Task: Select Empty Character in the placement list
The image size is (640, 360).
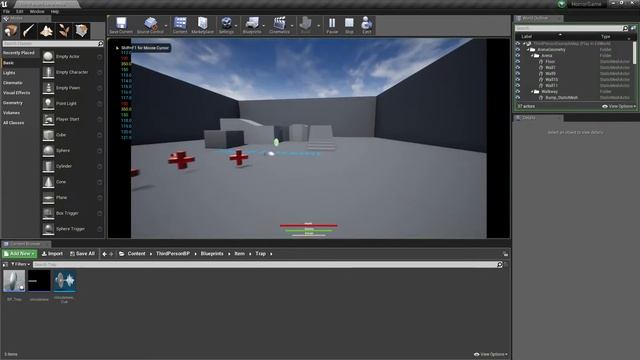Action: [72, 72]
